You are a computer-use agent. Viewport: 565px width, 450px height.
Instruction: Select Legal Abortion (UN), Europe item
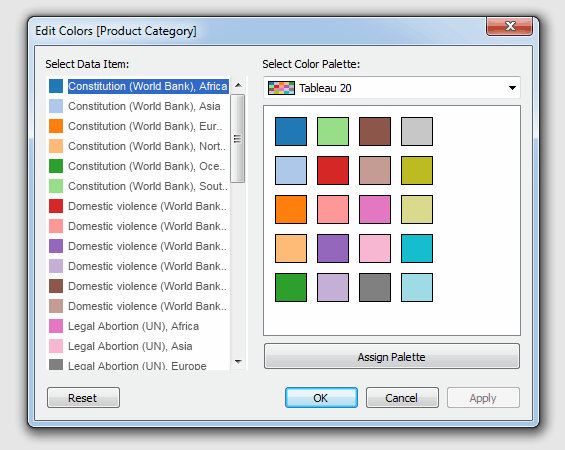tap(138, 365)
